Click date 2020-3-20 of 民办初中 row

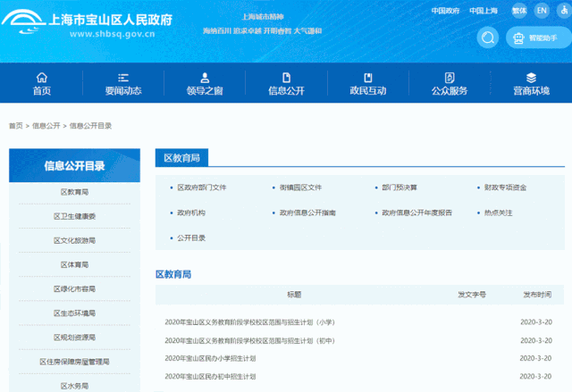535,376
